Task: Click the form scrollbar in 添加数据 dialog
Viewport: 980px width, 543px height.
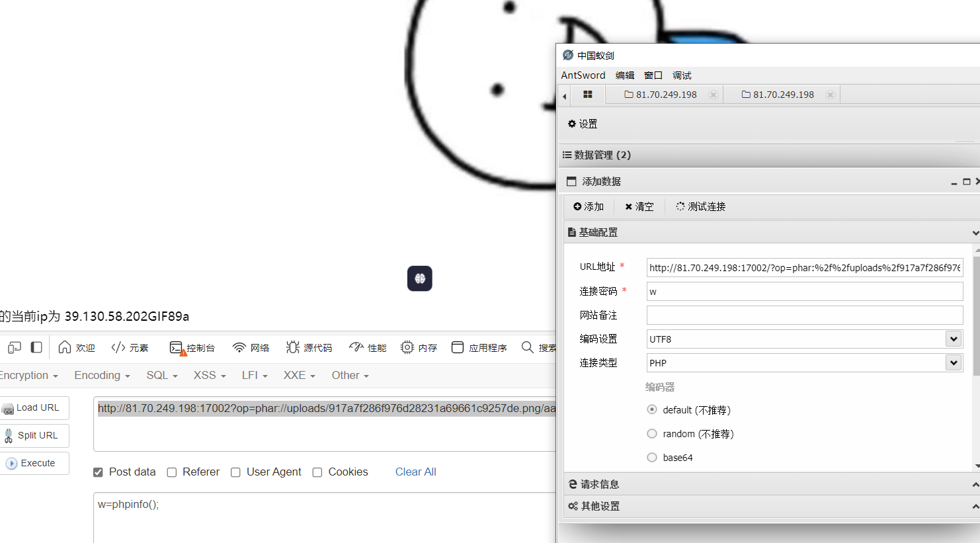Action: (x=977, y=315)
